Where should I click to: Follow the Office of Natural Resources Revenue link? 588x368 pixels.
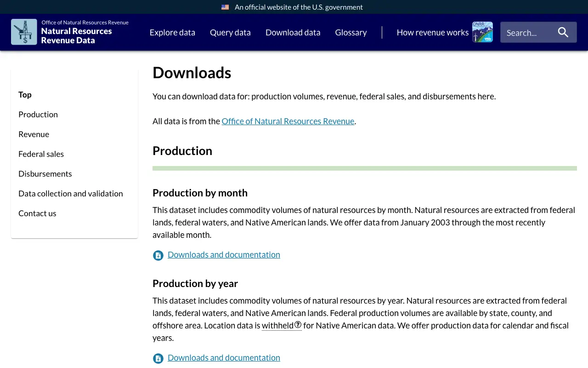(x=288, y=121)
